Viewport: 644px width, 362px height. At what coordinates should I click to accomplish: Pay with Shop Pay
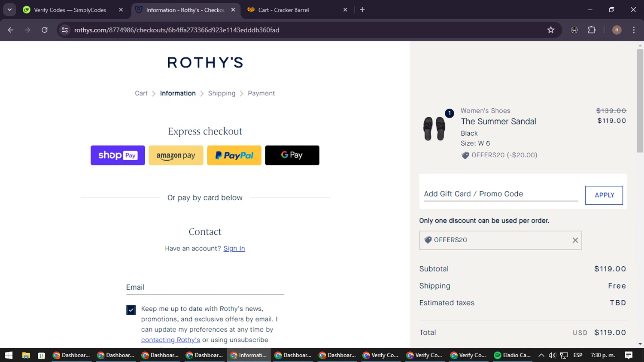click(118, 155)
